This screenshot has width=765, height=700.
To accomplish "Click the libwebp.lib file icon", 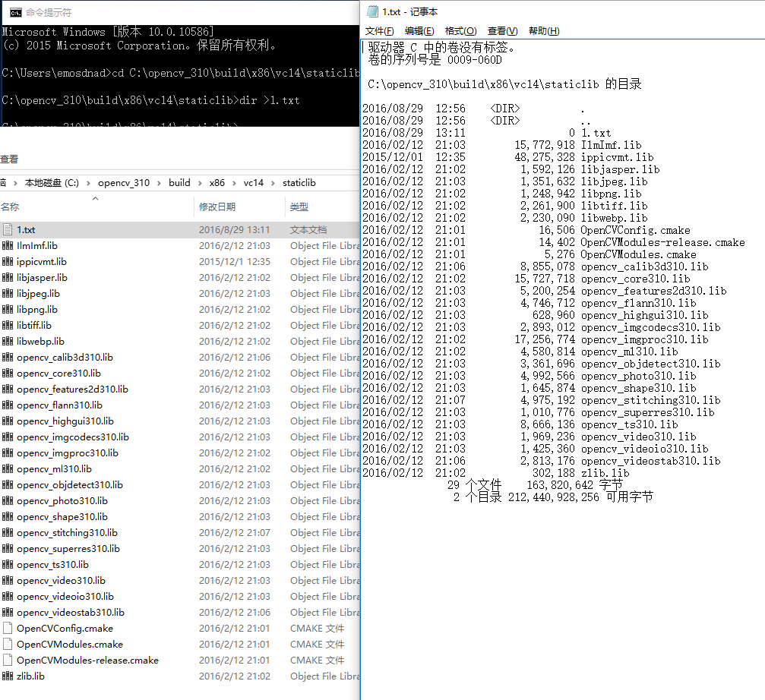I will pos(8,341).
